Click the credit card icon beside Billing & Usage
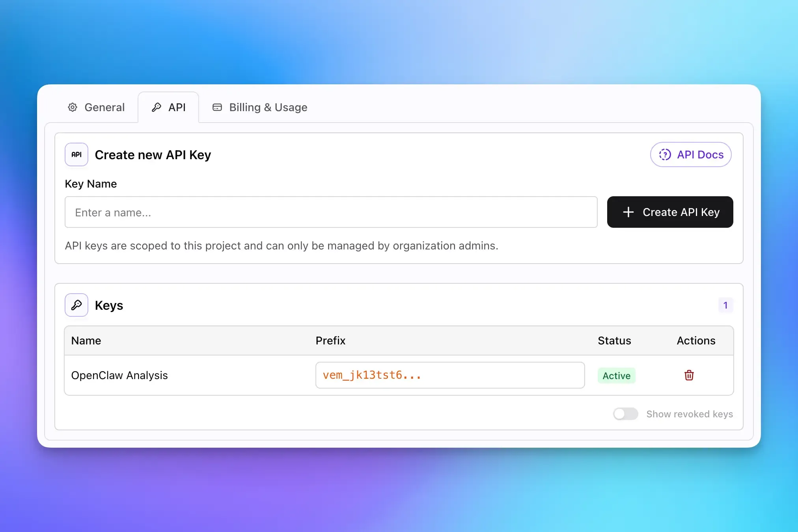Screen dimensions: 798x532 (x=217, y=107)
